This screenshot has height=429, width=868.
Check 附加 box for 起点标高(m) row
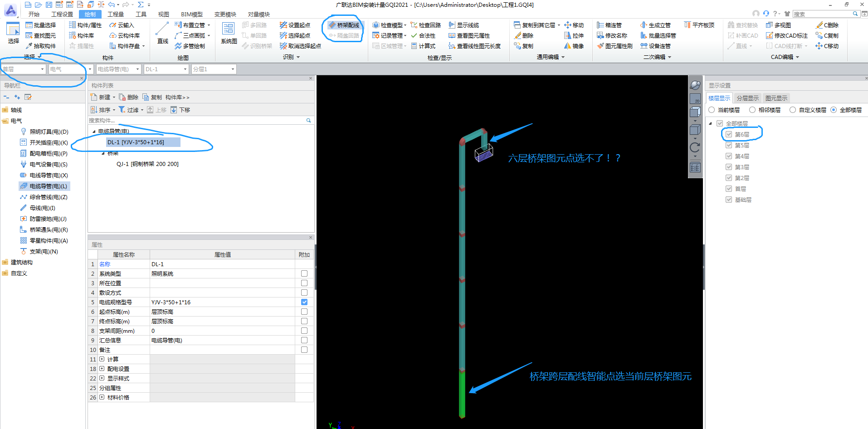(304, 312)
